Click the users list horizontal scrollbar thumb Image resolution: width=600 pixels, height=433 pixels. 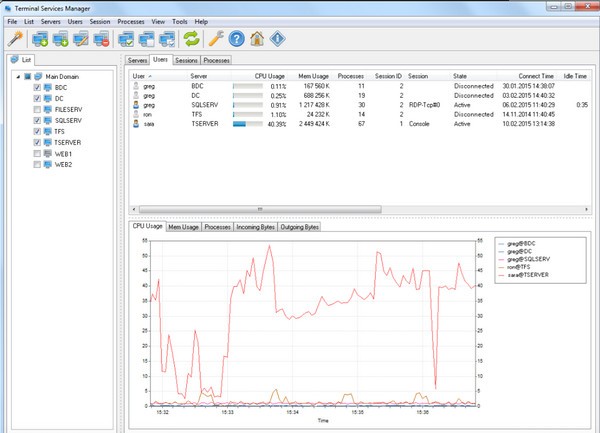(260, 209)
